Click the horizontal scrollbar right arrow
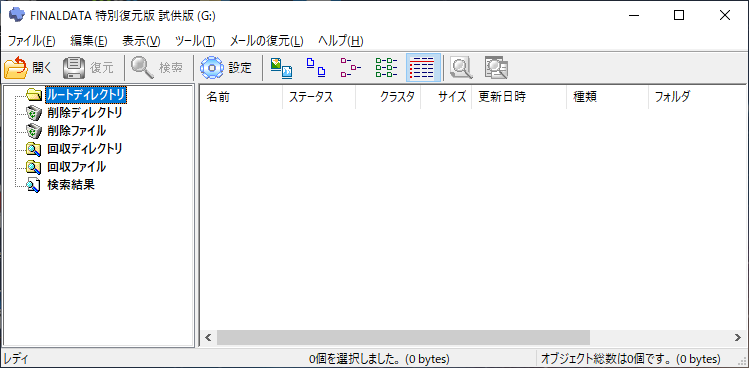Image resolution: width=749 pixels, height=368 pixels. pyautogui.click(x=737, y=337)
